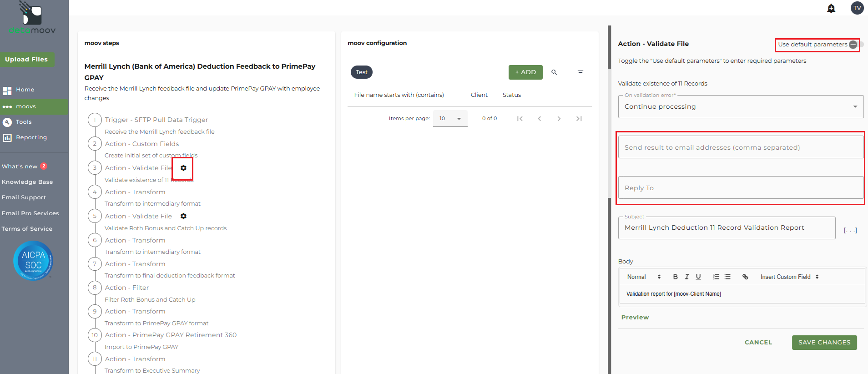This screenshot has height=374, width=868.
Task: Click the Subject custom field brackets icon
Action: click(x=850, y=230)
